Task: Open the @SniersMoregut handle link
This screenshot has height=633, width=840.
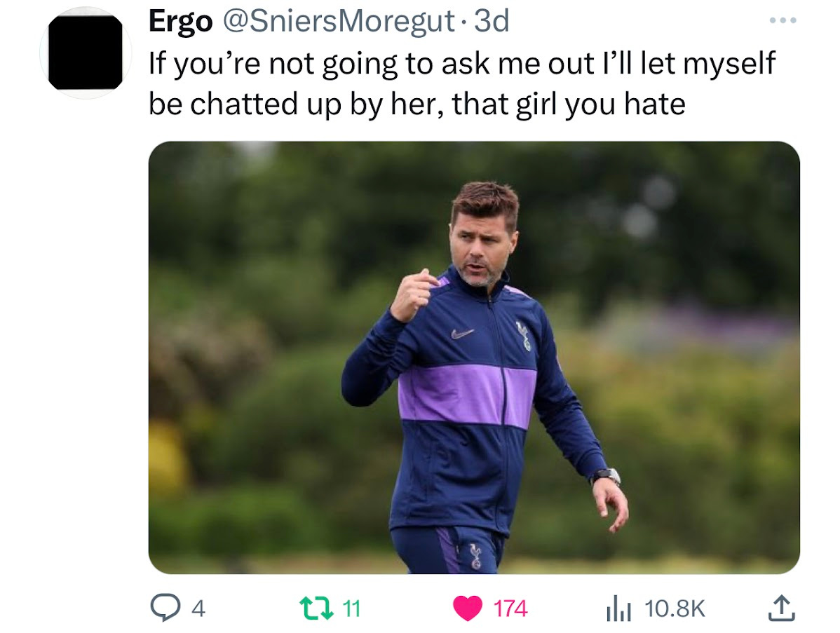Action: pos(338,22)
